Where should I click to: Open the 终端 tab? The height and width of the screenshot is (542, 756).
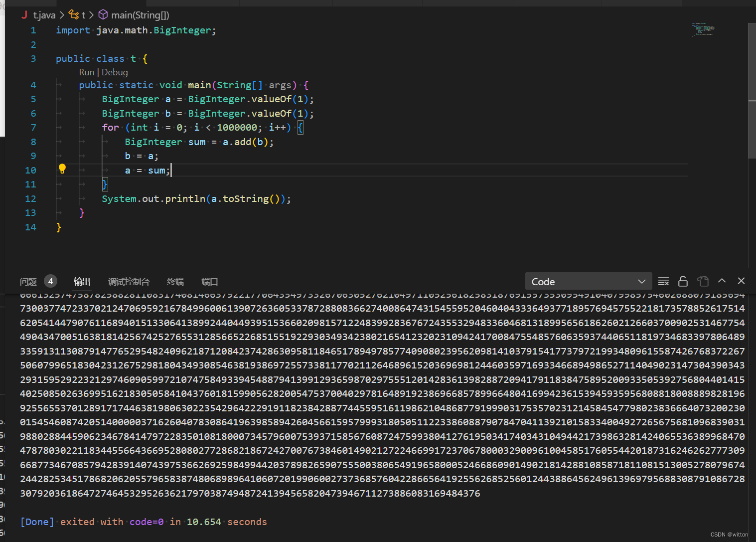175,282
